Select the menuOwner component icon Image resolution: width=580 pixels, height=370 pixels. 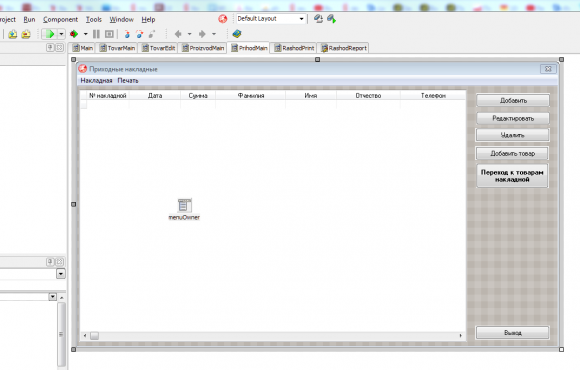pyautogui.click(x=184, y=205)
